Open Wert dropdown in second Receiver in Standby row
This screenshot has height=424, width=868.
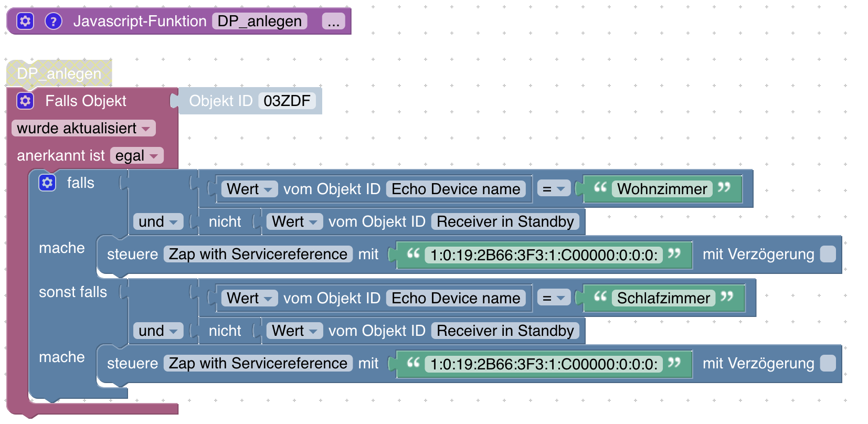295,331
